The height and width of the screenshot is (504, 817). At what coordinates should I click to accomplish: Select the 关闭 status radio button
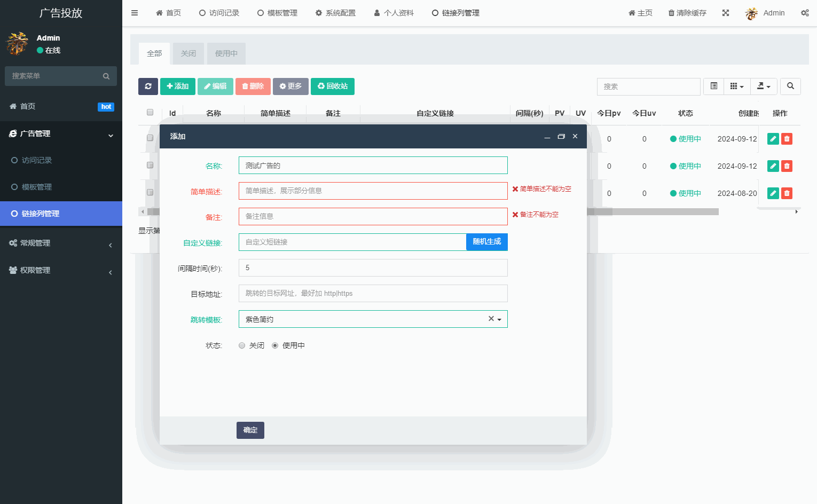click(242, 345)
